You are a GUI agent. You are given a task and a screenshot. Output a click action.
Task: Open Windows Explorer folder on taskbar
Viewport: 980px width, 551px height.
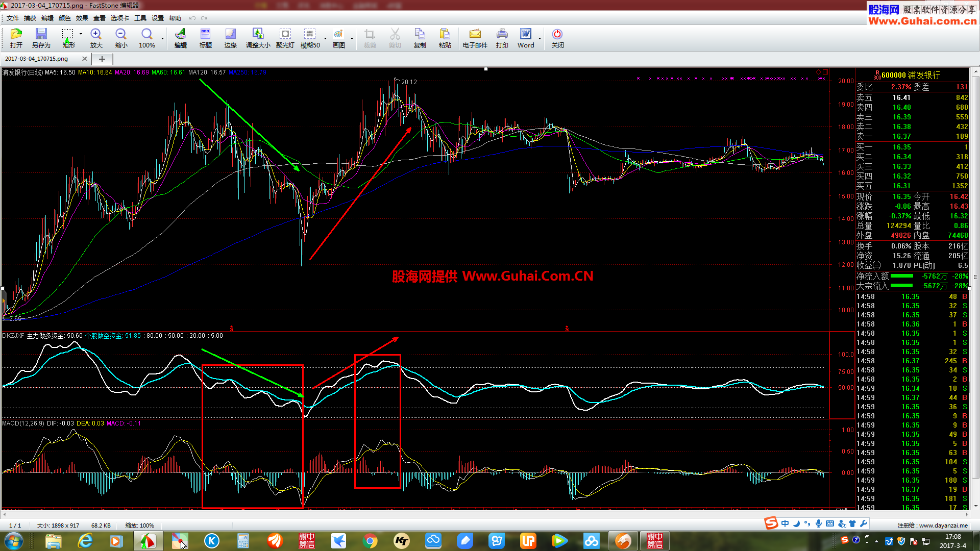(x=53, y=541)
